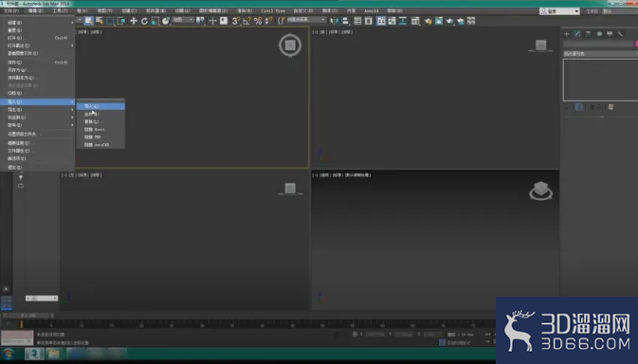Open the 编辑 (Edit) menu
The image size is (638, 364).
(35, 11)
